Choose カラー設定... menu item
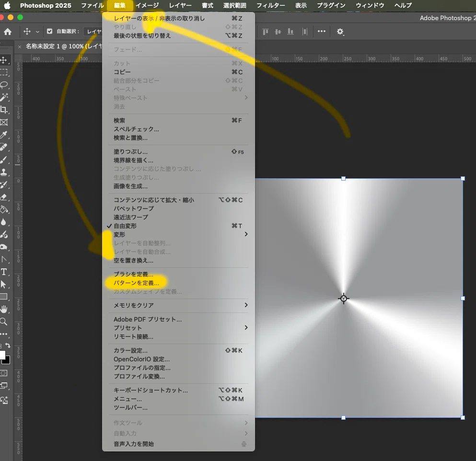Screen dimensions: 476x461 178,350
